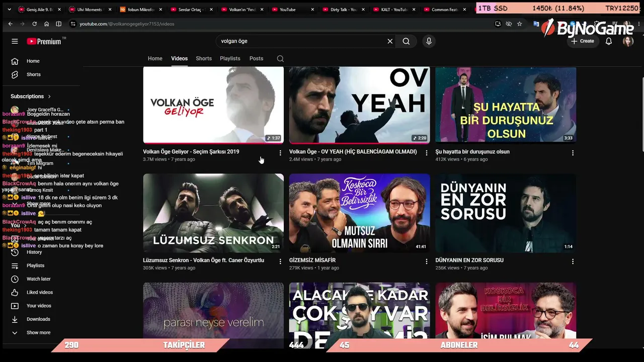Play the VOLKAN ÖGE GELİYOR thumbnail
This screenshot has height=362, width=644.
tap(213, 105)
